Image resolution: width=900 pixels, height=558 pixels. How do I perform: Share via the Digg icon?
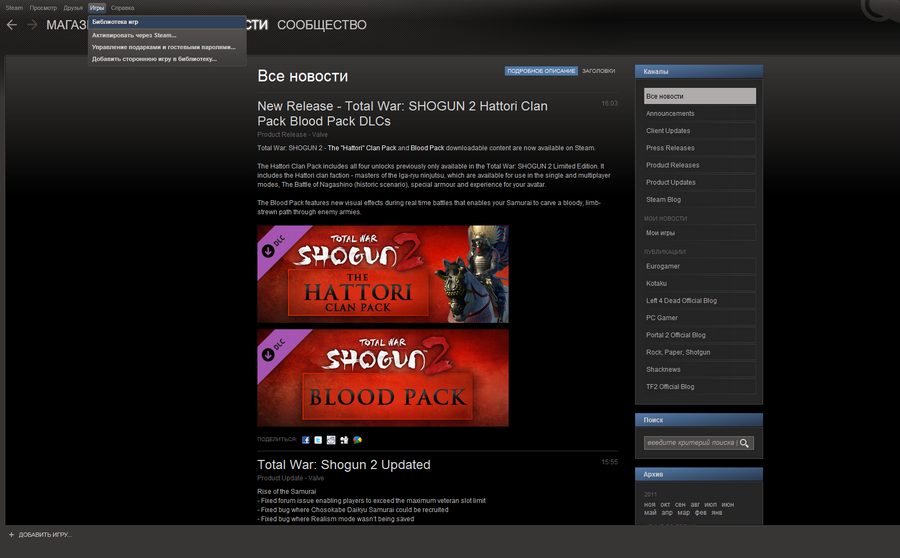331,440
